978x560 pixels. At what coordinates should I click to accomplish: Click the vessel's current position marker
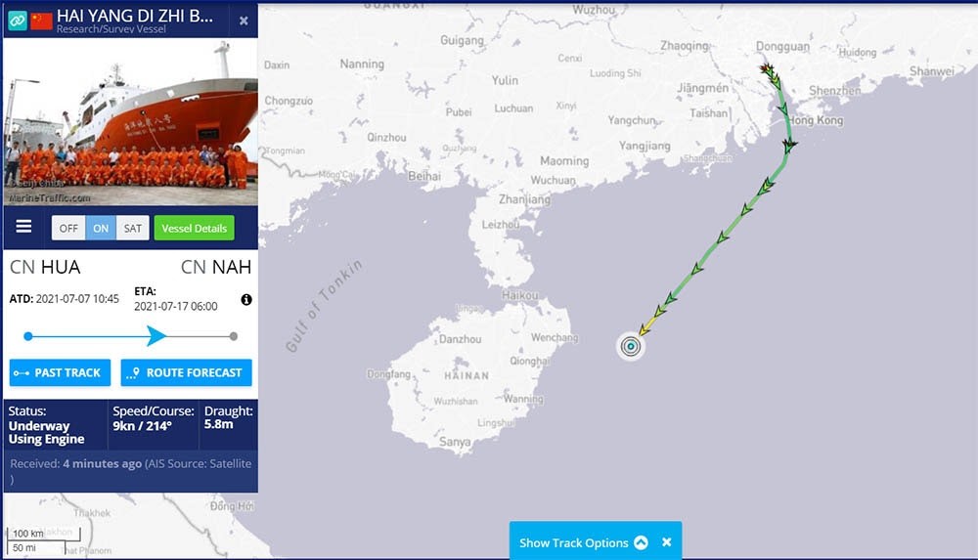[x=631, y=346]
